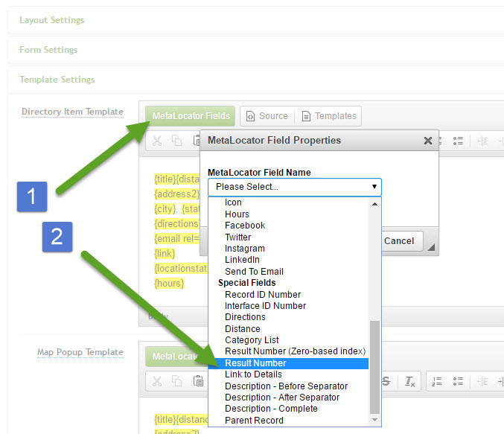Screen dimensions: 504x434
Task: Click the {hours} field tag in editor
Action: click(169, 284)
